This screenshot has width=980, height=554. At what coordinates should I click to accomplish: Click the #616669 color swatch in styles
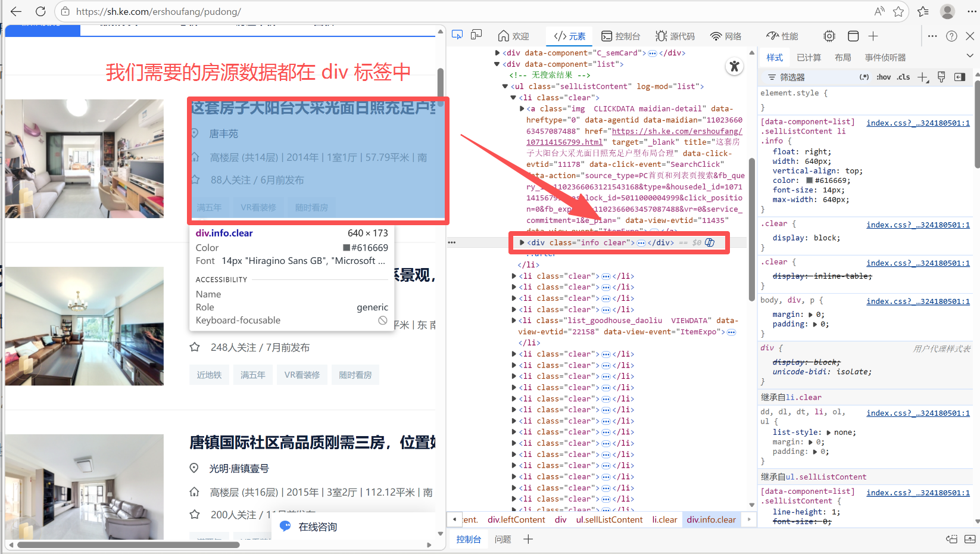pos(810,180)
